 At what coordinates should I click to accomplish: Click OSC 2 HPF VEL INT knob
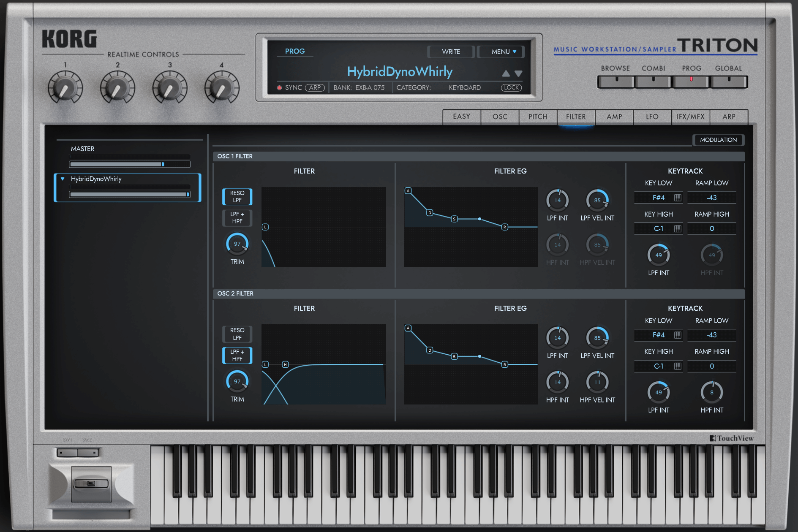click(x=597, y=382)
